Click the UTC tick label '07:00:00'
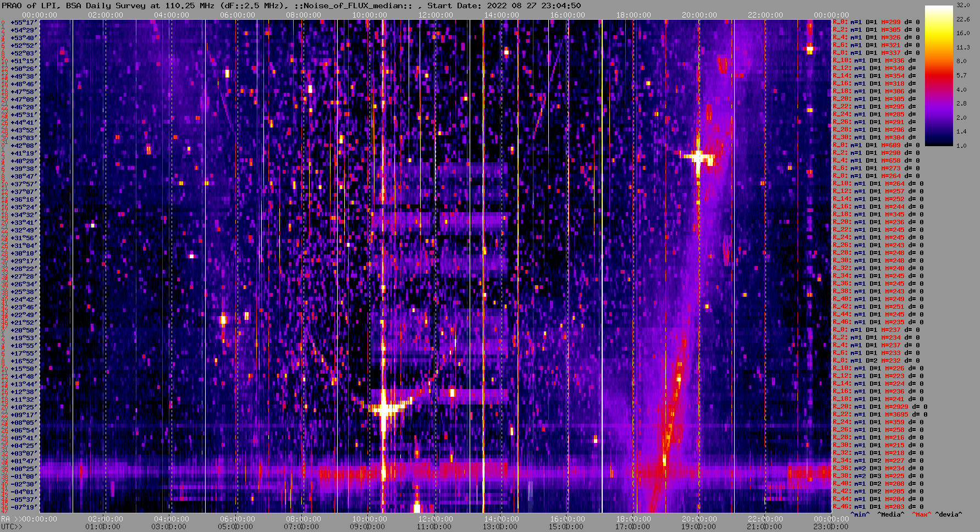The width and height of the screenshot is (980, 532). click(301, 527)
